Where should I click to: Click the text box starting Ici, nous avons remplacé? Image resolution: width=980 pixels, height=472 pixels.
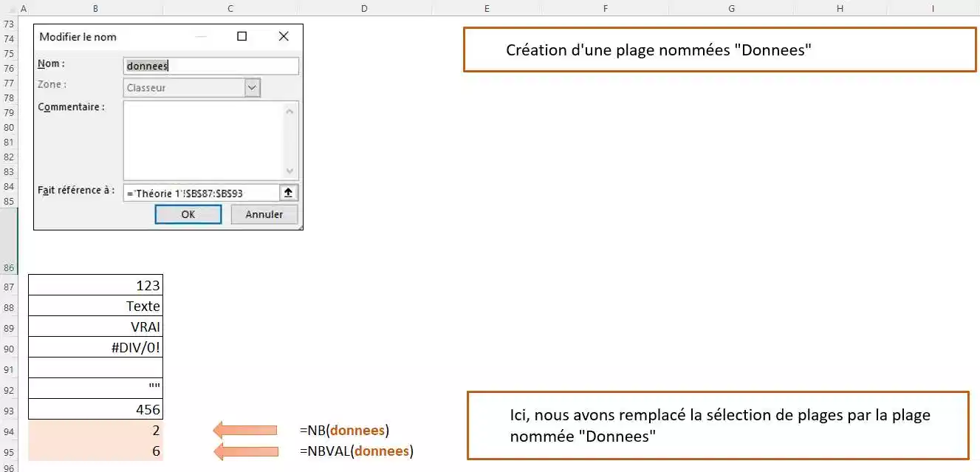tap(717, 425)
